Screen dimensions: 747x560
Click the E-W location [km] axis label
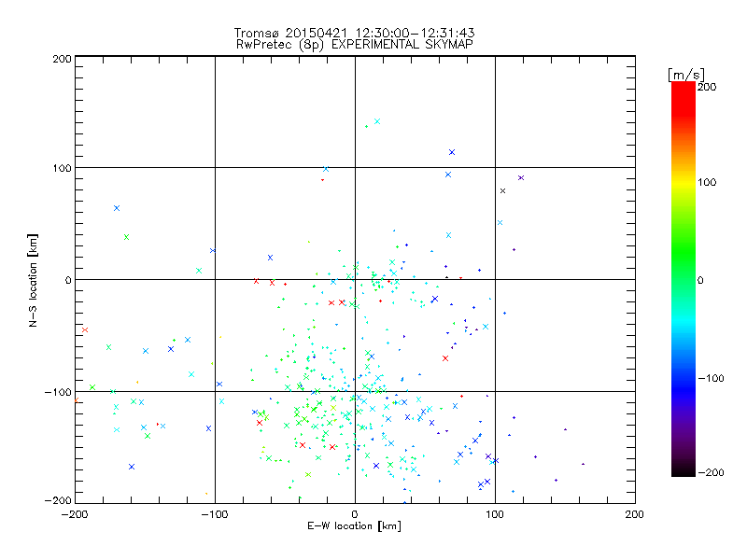click(x=355, y=527)
